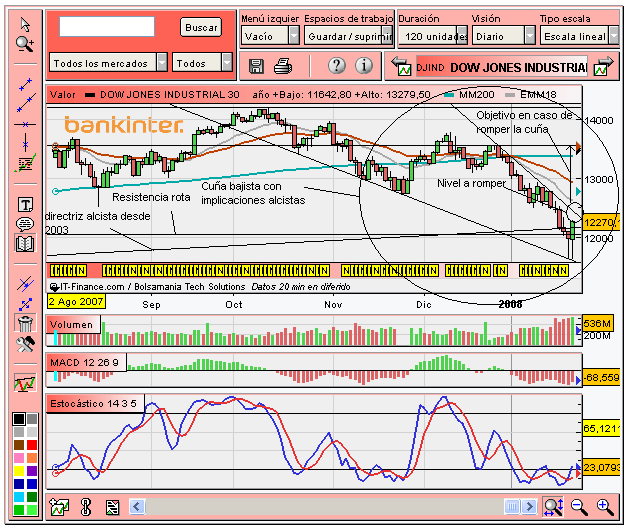
Task: Click the scroll right arrow on horizontal scrollbar
Action: (529, 506)
